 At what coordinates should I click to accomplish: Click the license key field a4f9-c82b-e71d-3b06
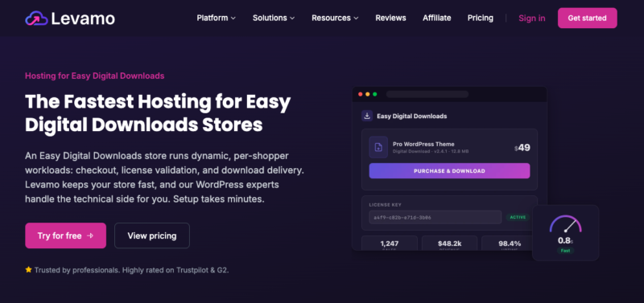point(435,217)
